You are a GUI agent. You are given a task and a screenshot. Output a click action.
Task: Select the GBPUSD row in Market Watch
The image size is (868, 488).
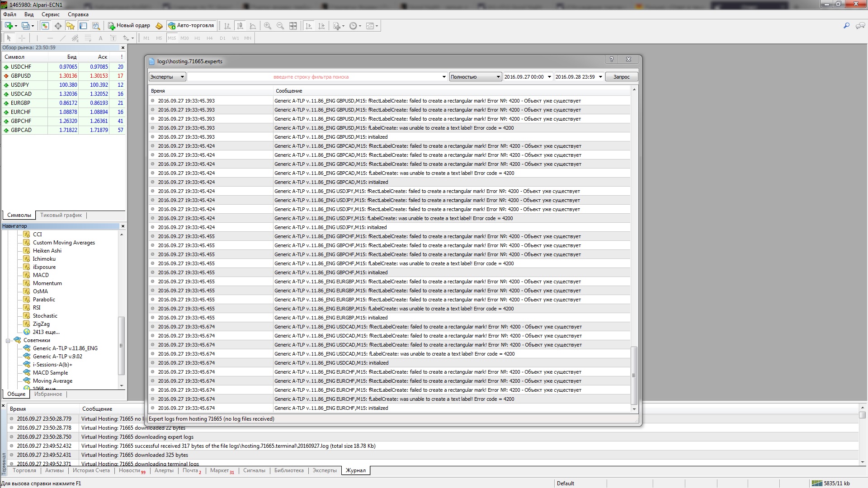click(63, 76)
